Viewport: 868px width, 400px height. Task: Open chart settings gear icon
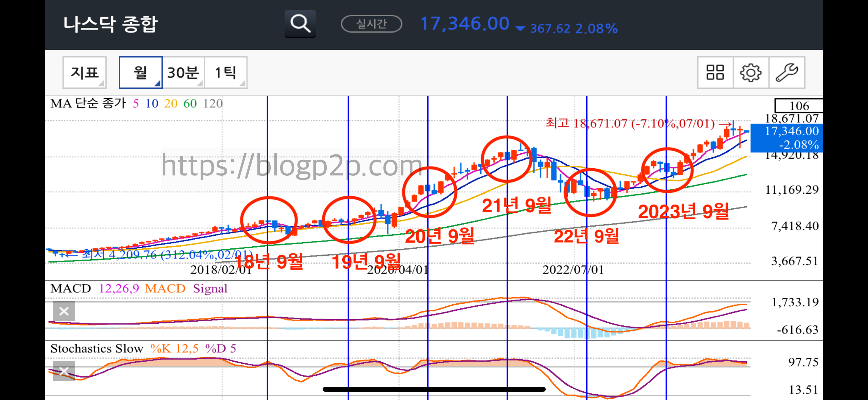pyautogui.click(x=751, y=73)
